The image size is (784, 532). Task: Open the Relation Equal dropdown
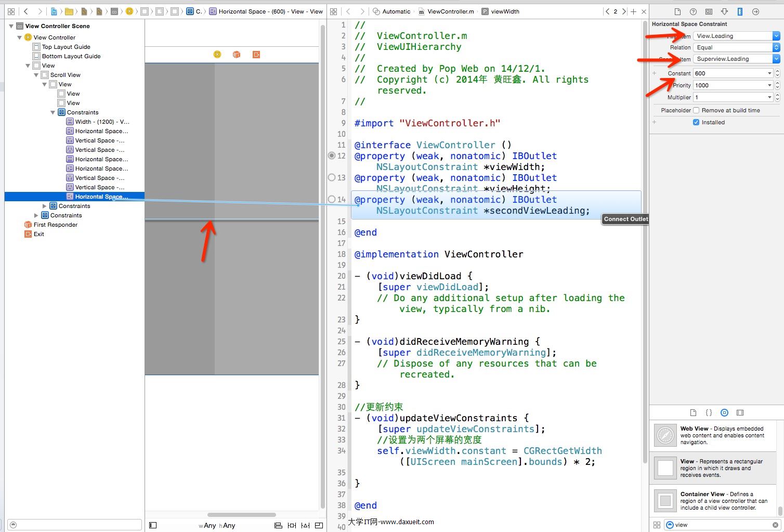click(736, 47)
